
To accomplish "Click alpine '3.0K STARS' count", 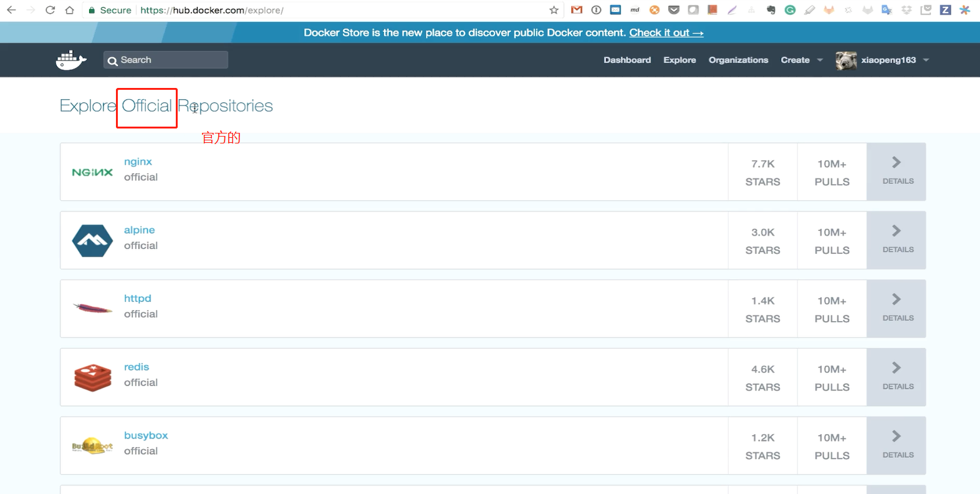I will click(762, 241).
